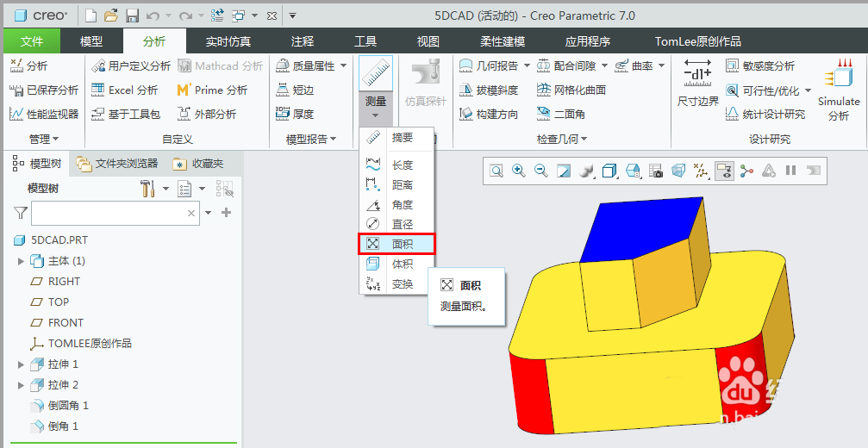Screen dimensions: 868x448
Task: Click the Regenerate icon in quick access toolbar
Action: tap(218, 16)
